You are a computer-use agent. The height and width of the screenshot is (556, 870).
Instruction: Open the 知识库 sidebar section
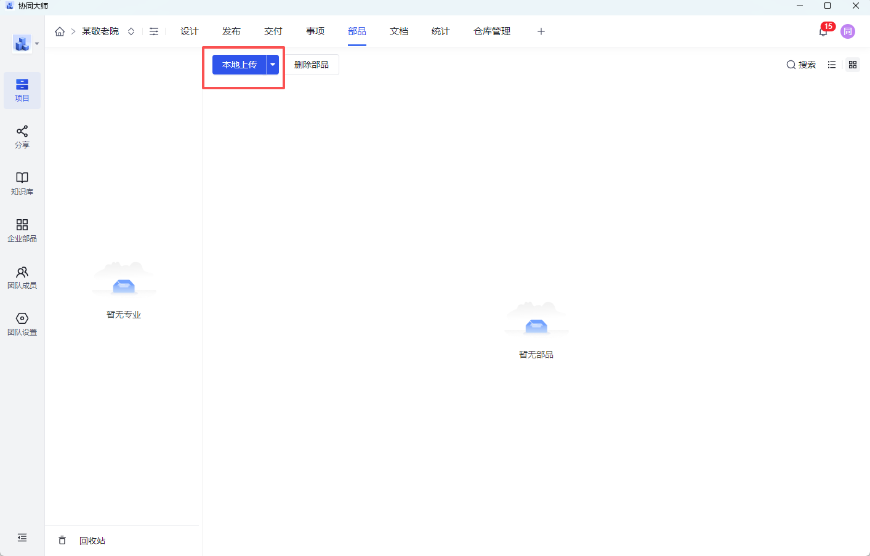[x=22, y=183]
